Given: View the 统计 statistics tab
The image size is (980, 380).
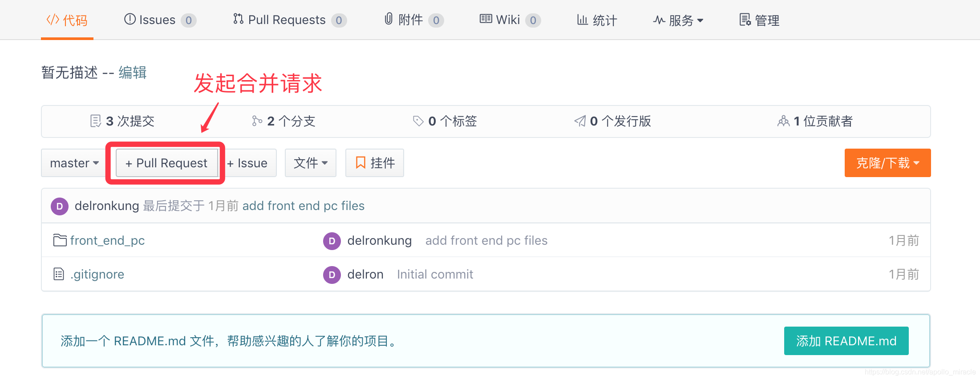Looking at the screenshot, I should [x=597, y=20].
